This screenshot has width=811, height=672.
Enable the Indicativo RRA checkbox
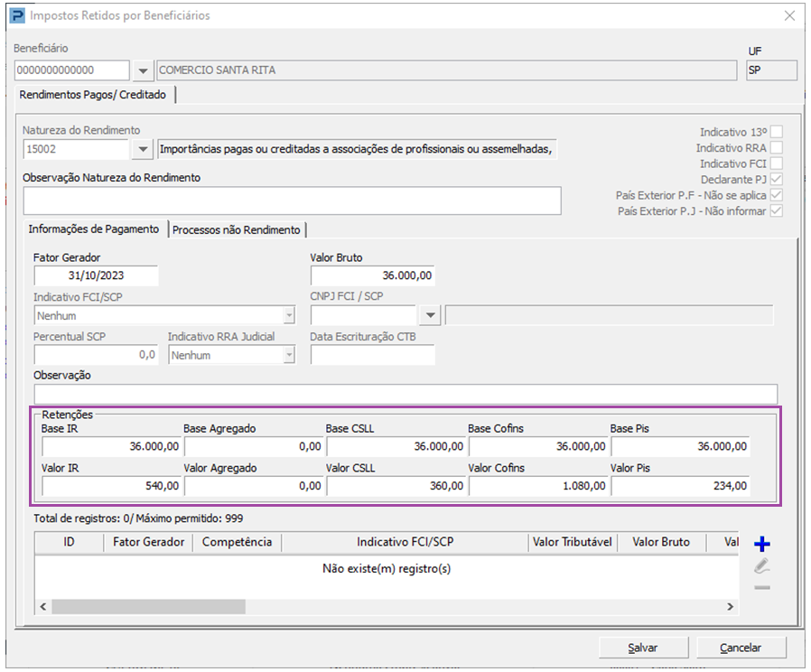[776, 147]
